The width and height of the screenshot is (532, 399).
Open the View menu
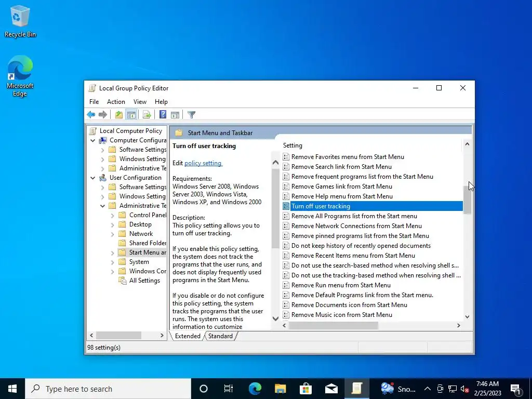point(140,102)
